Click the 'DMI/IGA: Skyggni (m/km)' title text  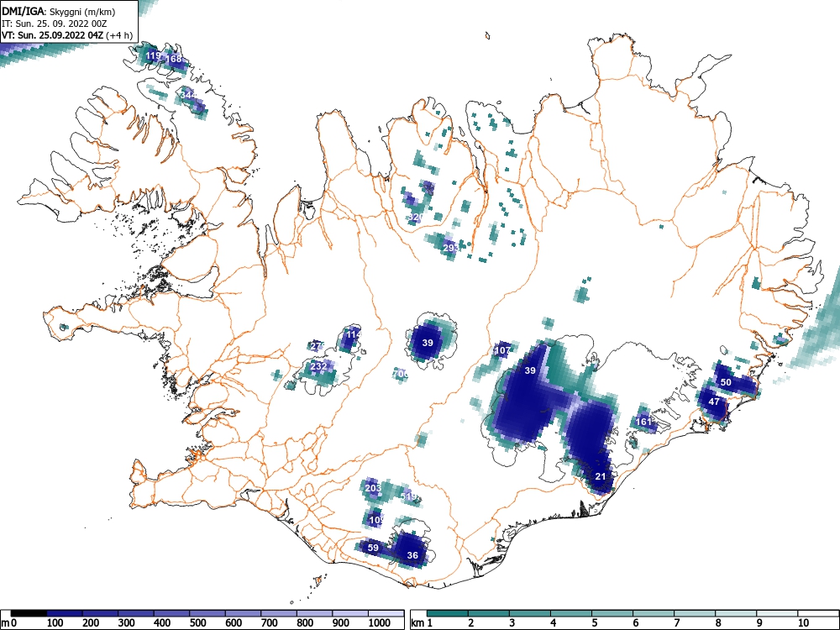click(59, 11)
